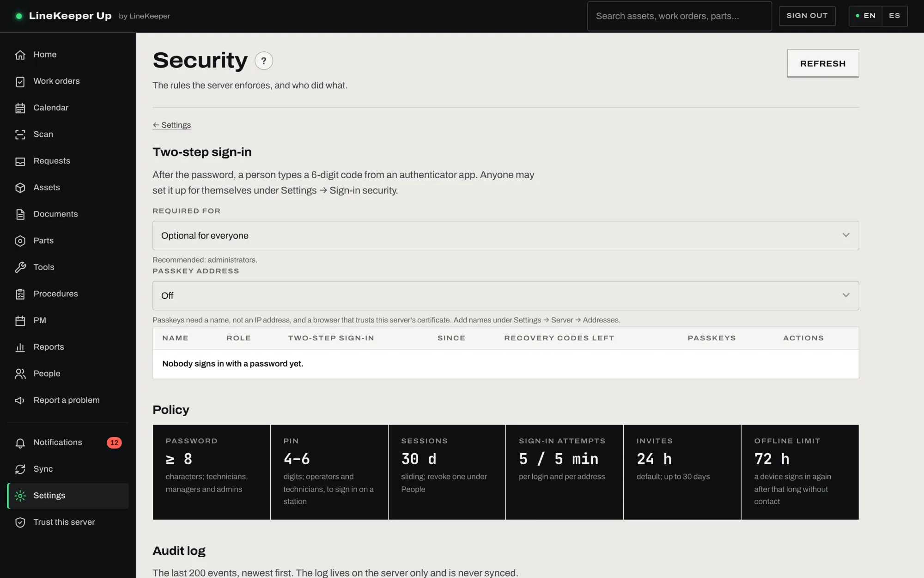Open the Required for dropdown

click(505, 235)
